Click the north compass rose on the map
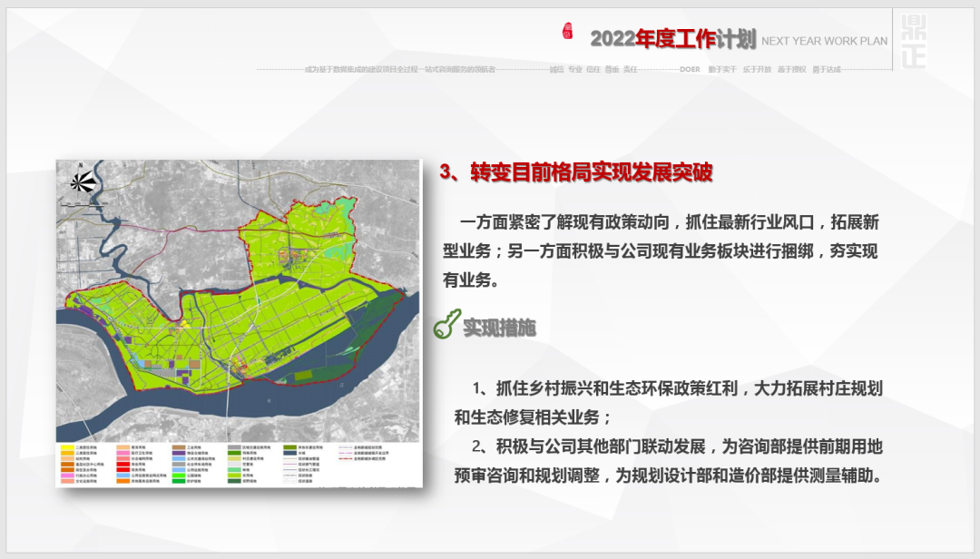 83,181
